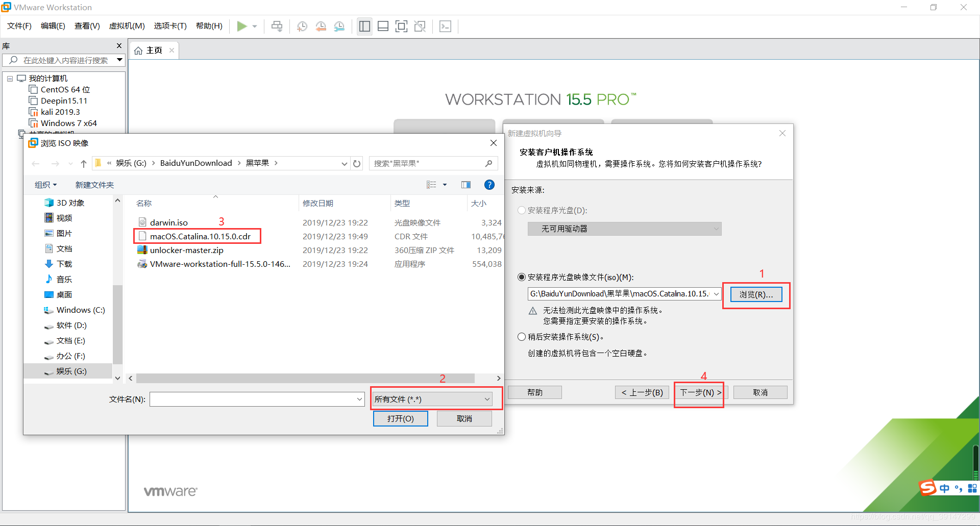Toggle the library sidebar panel
980x526 pixels.
point(364,26)
